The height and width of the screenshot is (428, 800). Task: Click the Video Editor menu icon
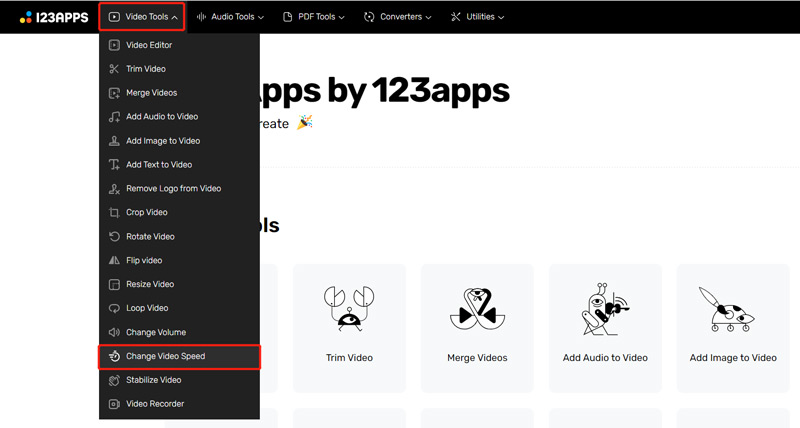pyautogui.click(x=114, y=45)
